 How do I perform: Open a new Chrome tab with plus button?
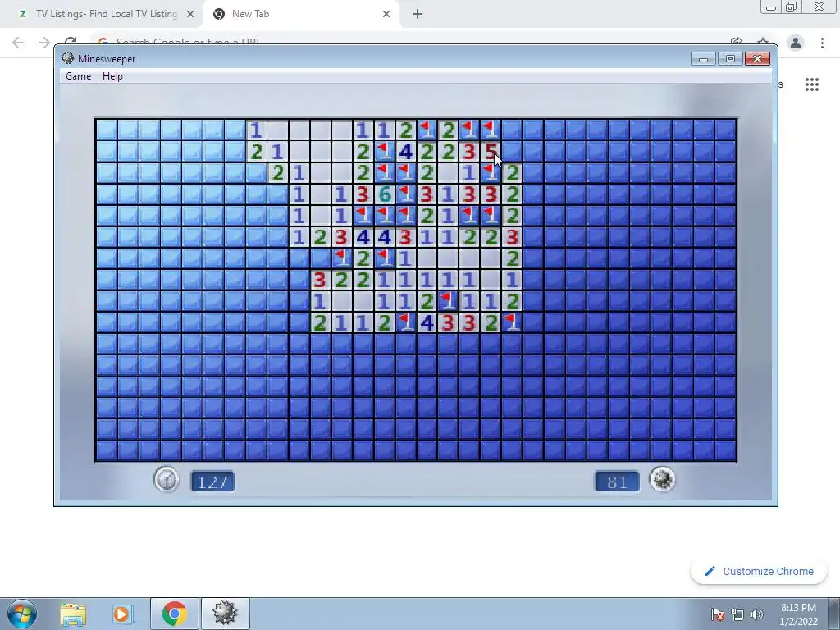click(x=418, y=15)
